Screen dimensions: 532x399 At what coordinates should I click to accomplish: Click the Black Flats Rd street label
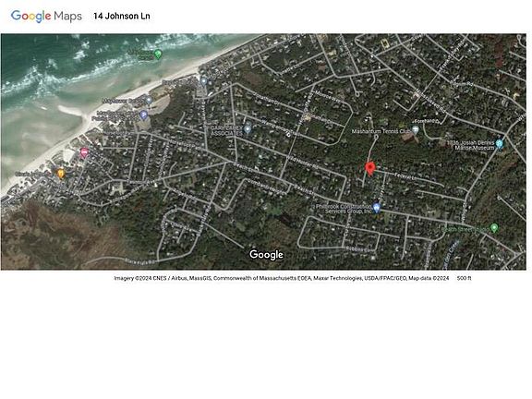tap(141, 261)
